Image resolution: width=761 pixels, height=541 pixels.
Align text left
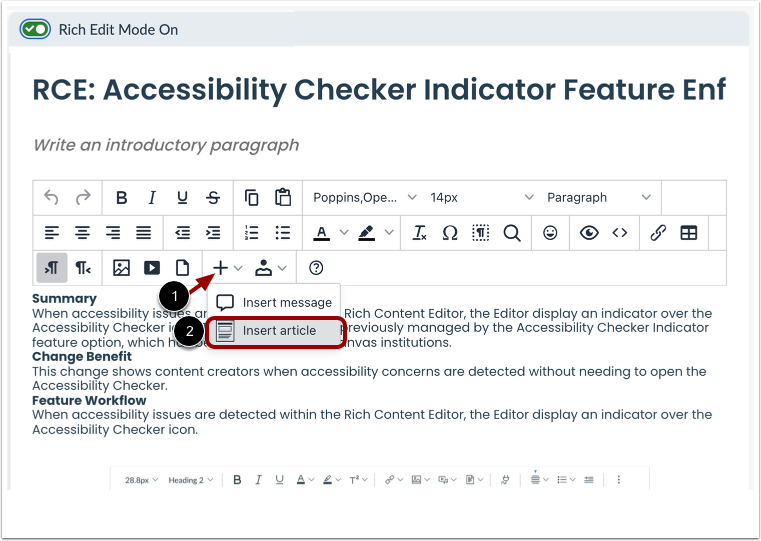click(51, 233)
